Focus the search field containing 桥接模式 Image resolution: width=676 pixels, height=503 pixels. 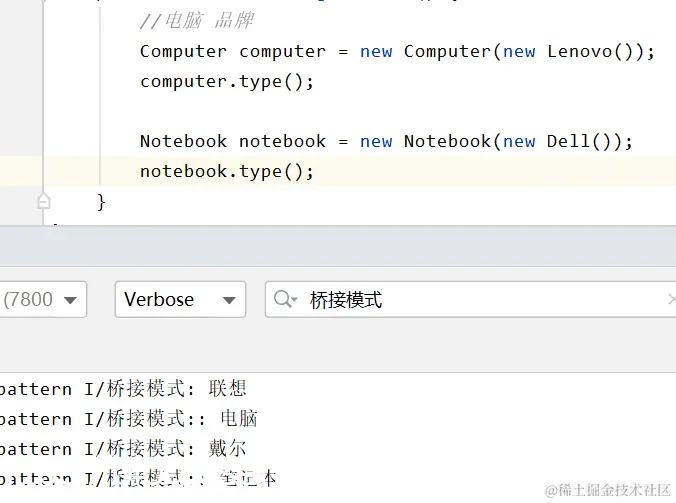click(x=471, y=300)
